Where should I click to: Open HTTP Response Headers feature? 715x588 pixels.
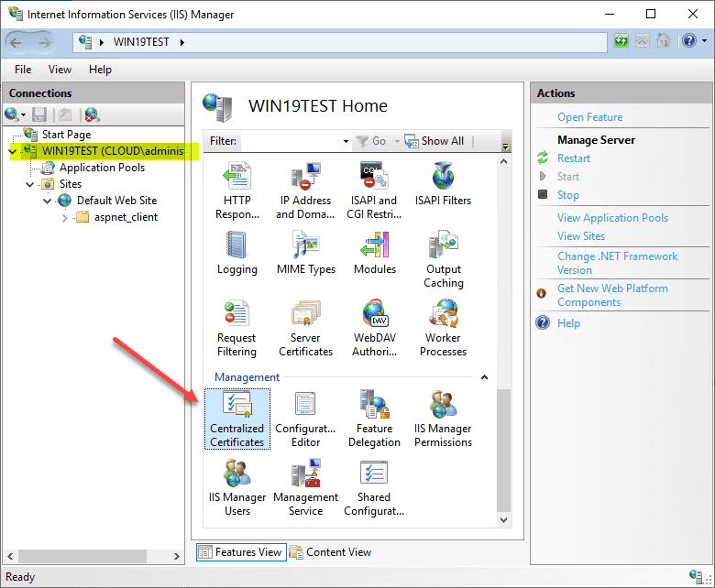pyautogui.click(x=237, y=191)
